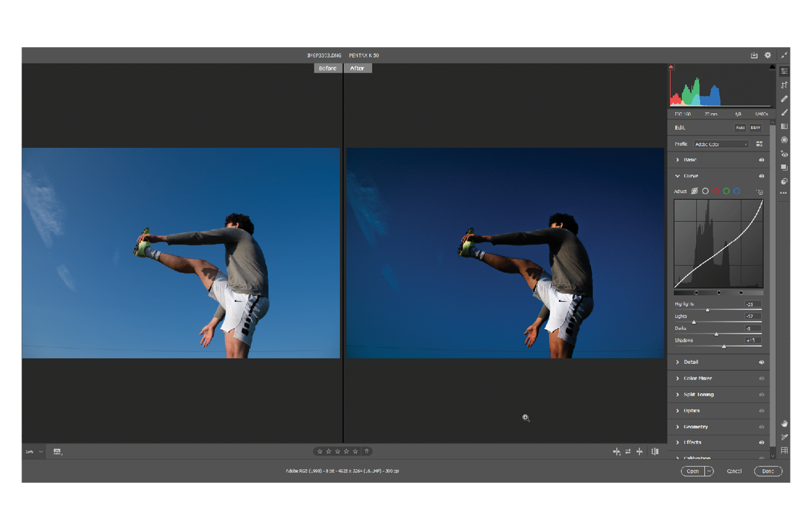Select the Before view tab
This screenshot has width=812, height=530.
pos(328,68)
